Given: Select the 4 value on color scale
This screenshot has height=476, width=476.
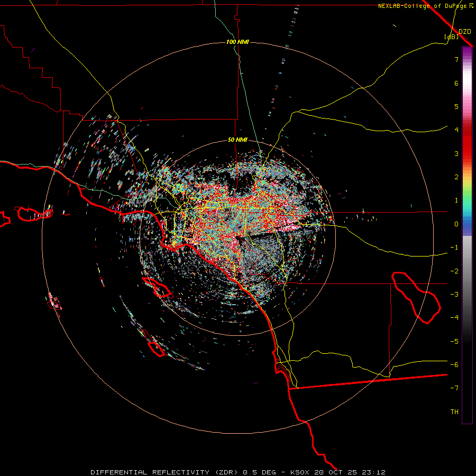Looking at the screenshot, I should pyautogui.click(x=456, y=130).
